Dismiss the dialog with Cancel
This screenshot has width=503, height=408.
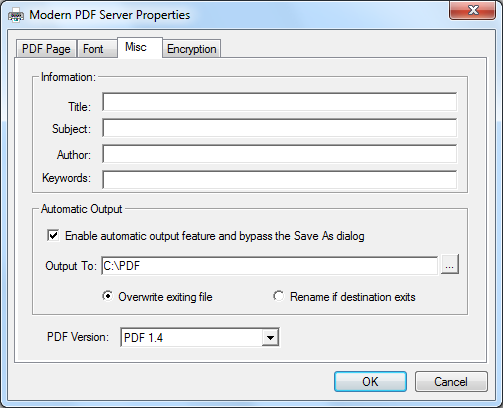[x=451, y=381]
